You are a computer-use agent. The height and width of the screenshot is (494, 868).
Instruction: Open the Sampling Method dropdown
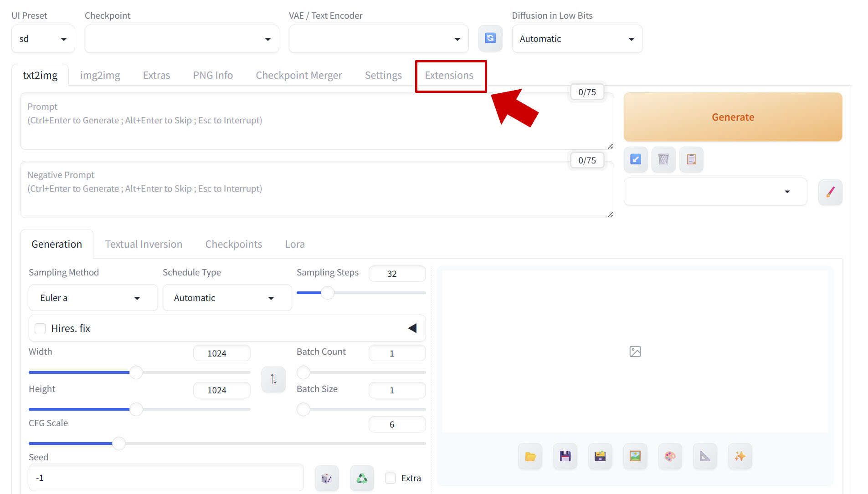click(x=93, y=298)
